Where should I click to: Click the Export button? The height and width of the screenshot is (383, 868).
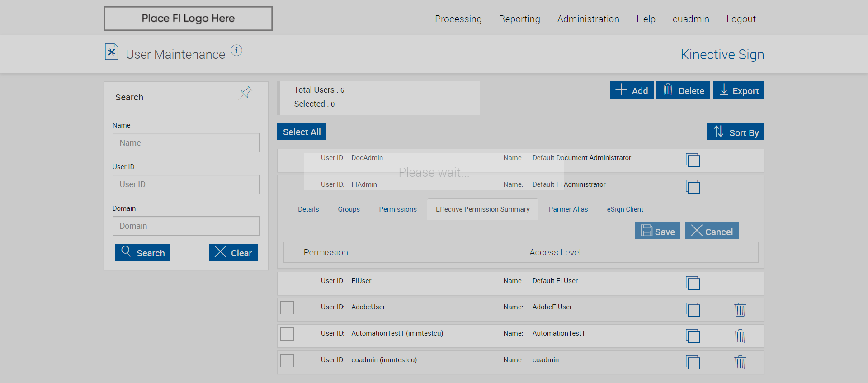(x=738, y=90)
